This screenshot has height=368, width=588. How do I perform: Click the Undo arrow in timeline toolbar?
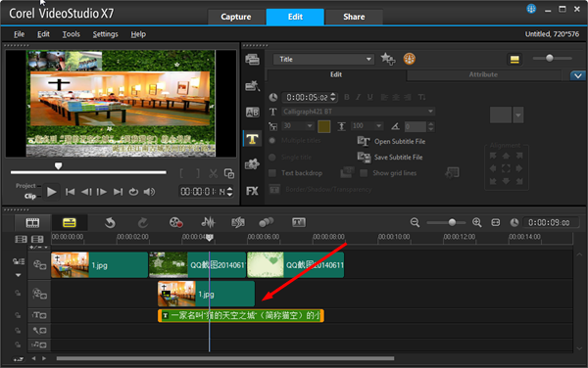[110, 223]
